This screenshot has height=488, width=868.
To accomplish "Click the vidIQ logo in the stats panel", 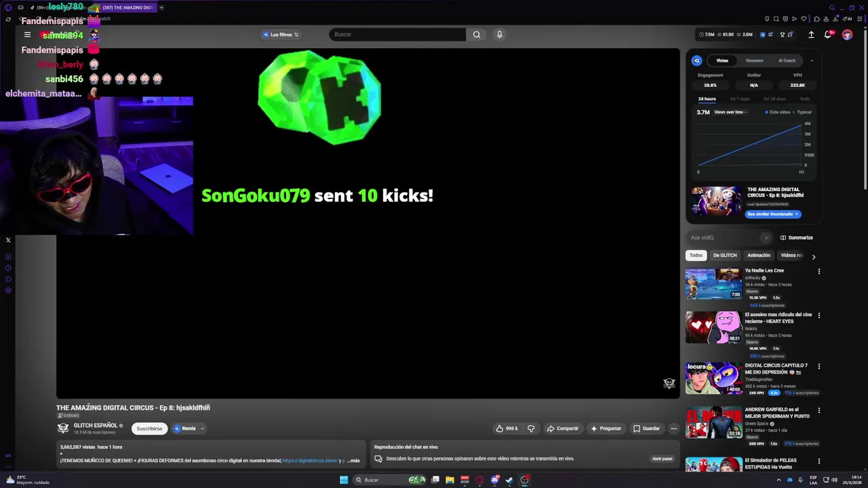I will click(696, 60).
